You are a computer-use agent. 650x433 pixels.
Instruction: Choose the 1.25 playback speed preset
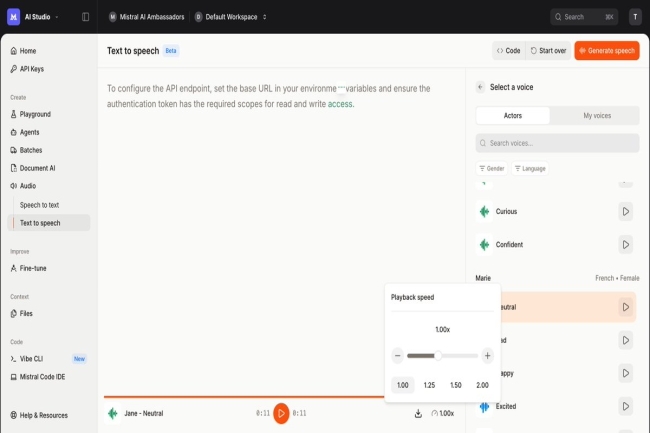(429, 385)
